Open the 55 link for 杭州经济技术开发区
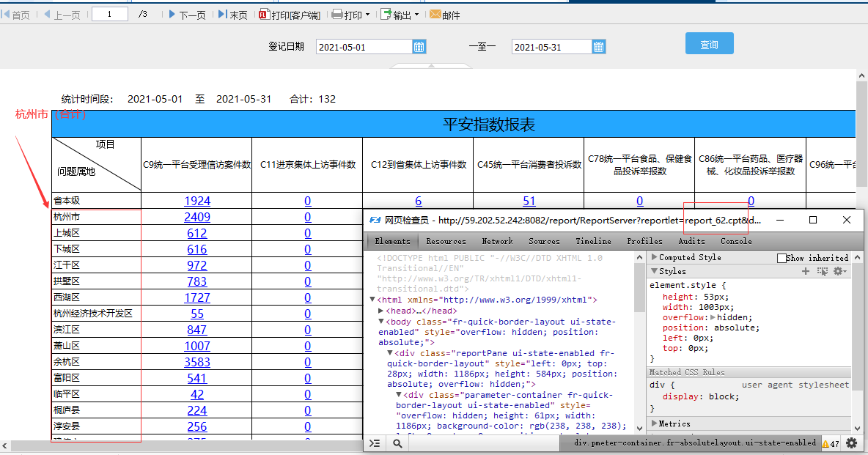Screen dimensions: 868x455 point(197,314)
